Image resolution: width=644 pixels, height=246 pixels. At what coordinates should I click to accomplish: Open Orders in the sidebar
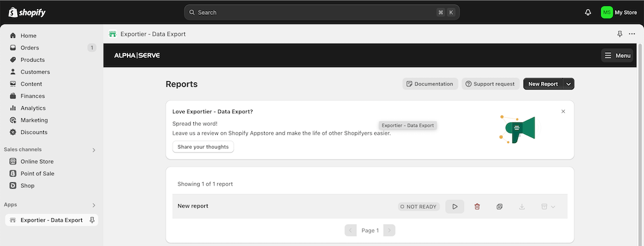30,48
